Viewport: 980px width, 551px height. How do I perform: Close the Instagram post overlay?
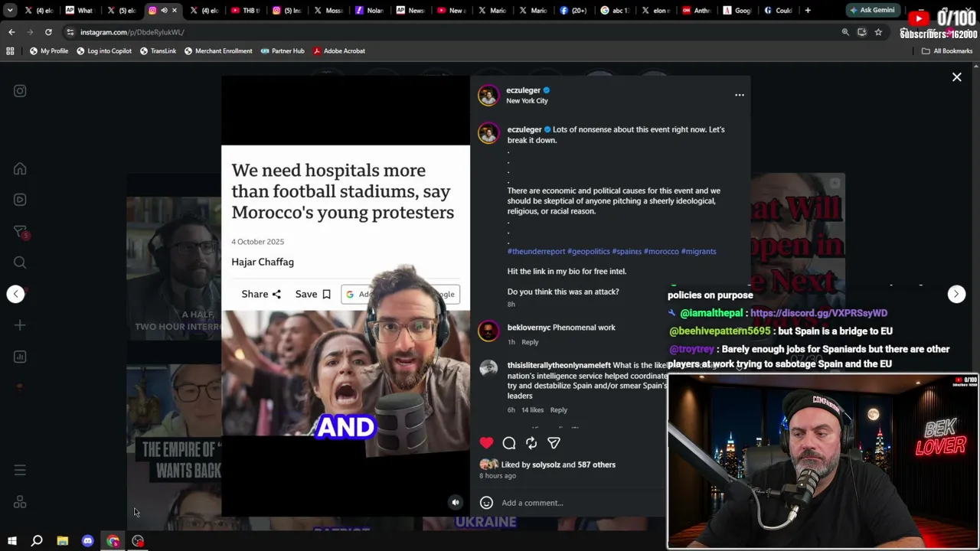coord(957,77)
